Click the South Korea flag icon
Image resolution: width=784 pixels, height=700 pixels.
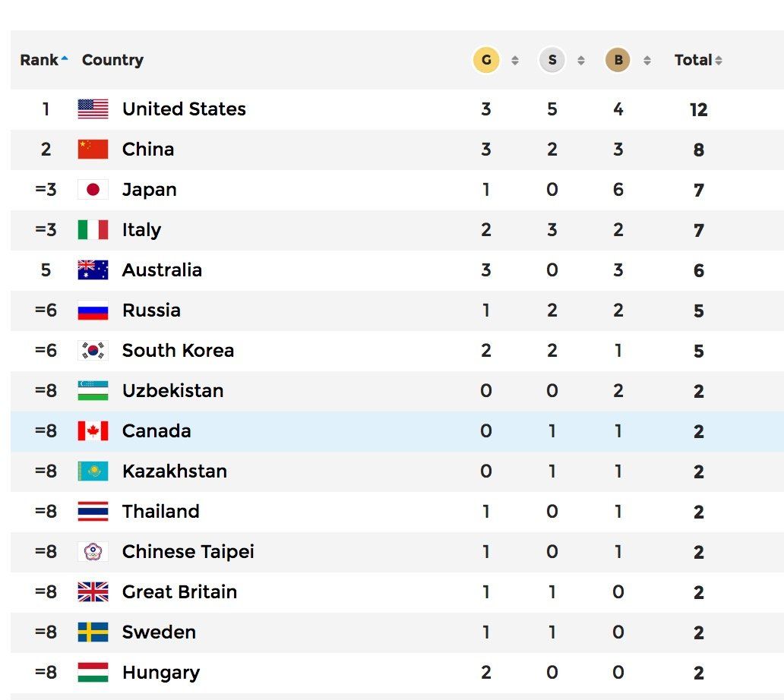tap(93, 351)
